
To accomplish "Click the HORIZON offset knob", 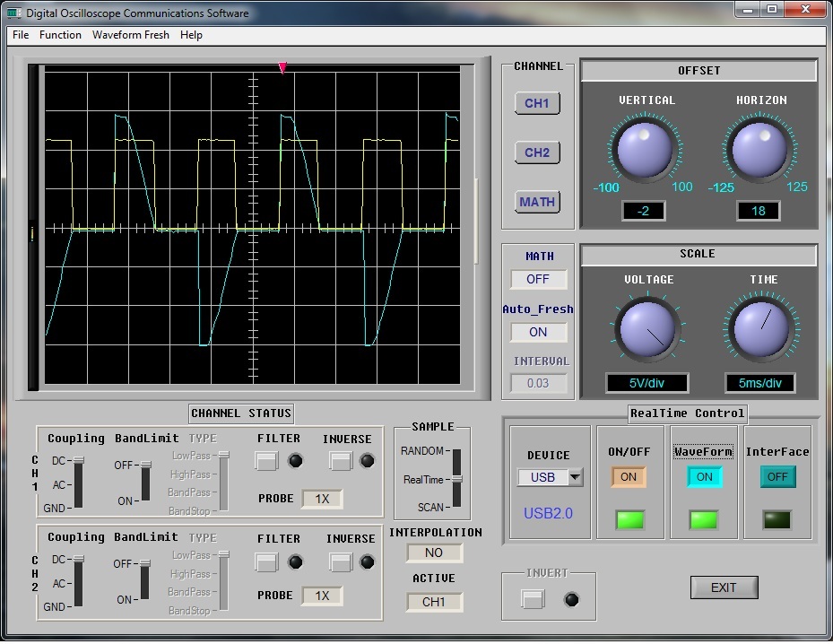I will pyautogui.click(x=759, y=151).
